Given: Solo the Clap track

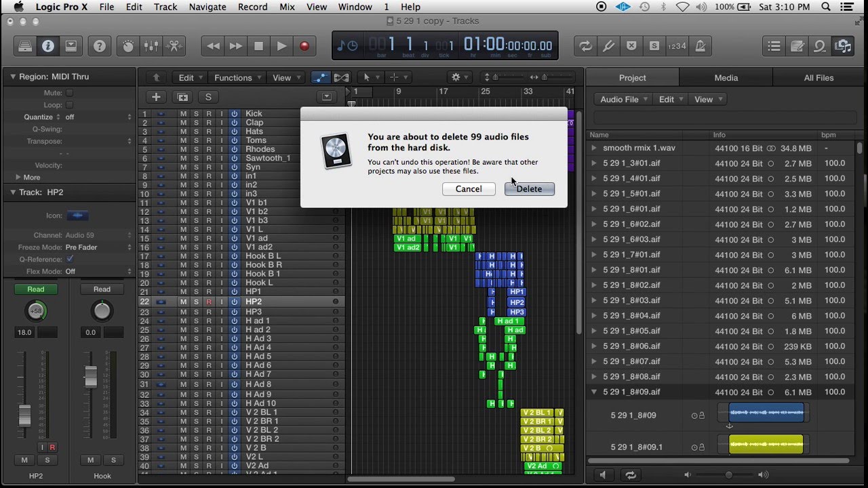Looking at the screenshot, I should click(196, 123).
